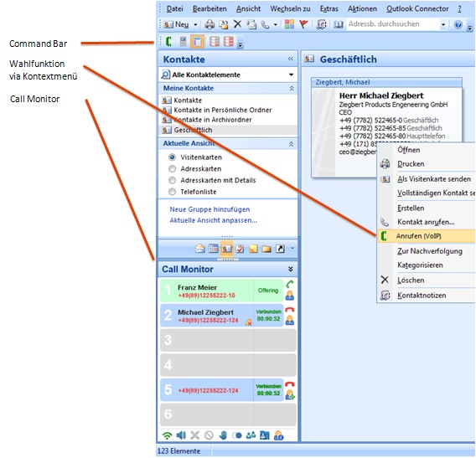The width and height of the screenshot is (476, 458).
Task: Click the Adressb. durchsuchen search field
Action: 393,24
